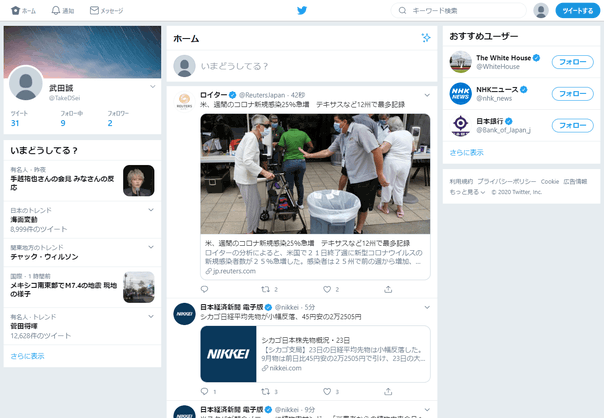Reply to the Nikkei futures tweet
Viewport: 604px width, 418px height.
click(x=205, y=391)
